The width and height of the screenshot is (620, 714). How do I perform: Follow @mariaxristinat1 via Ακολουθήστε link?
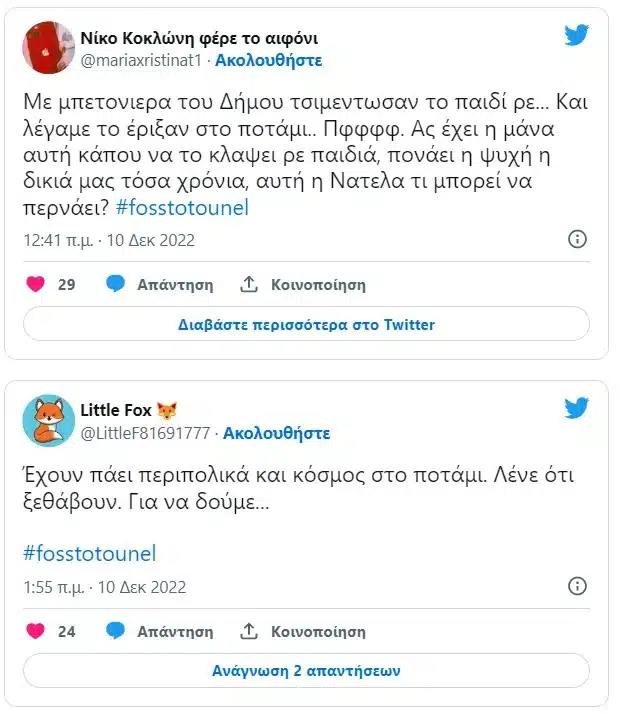click(269, 60)
